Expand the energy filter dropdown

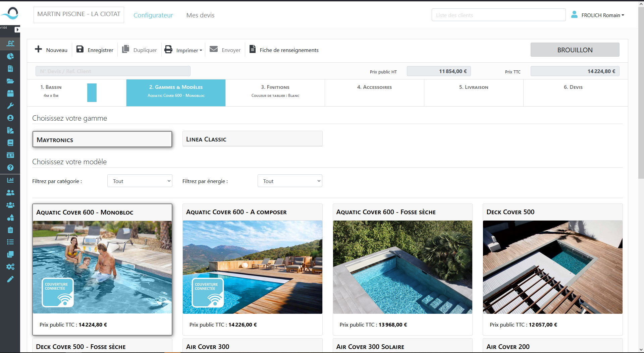coord(290,181)
